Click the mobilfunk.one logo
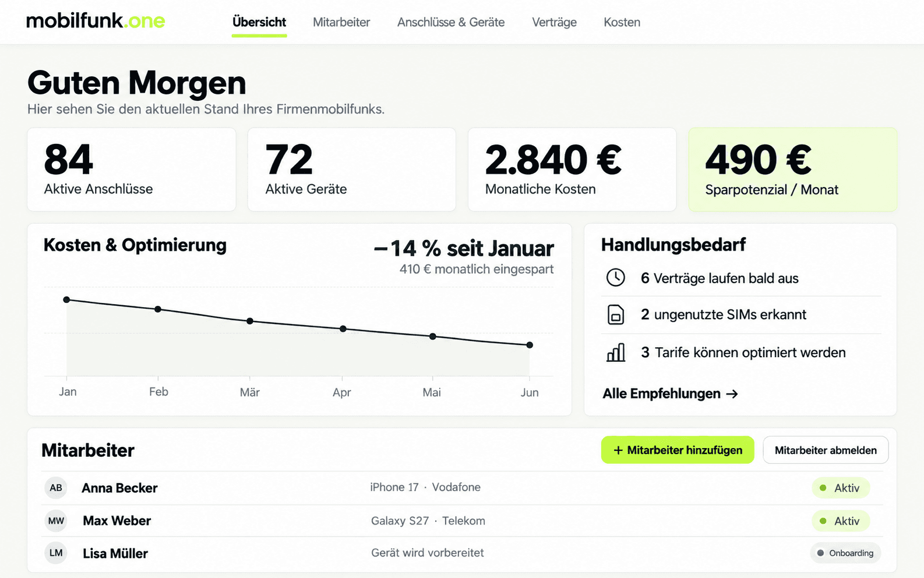 (96, 21)
